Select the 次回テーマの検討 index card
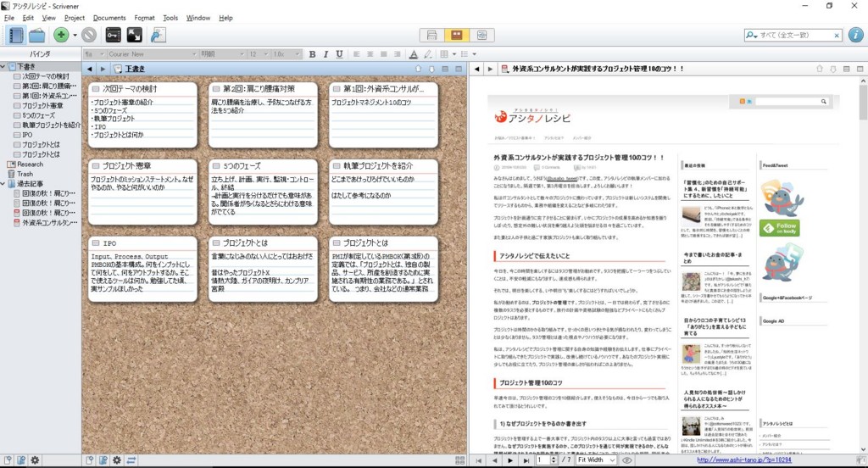 click(x=142, y=115)
